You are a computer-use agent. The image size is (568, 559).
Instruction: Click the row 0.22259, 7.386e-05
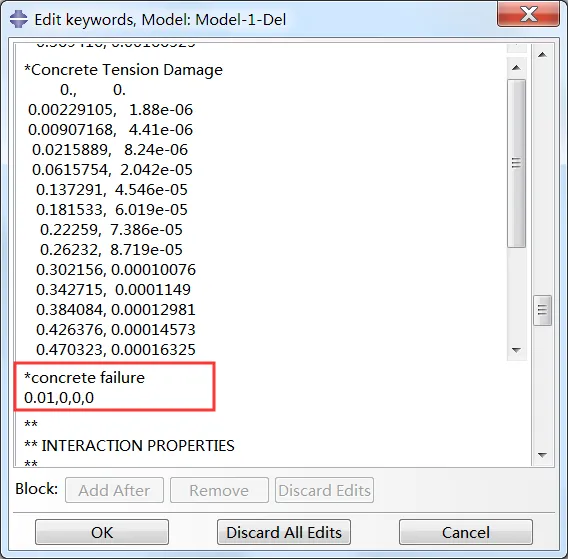[111, 230]
